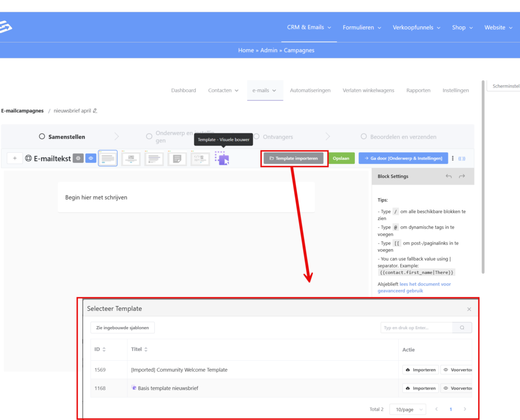Viewport: 520px width, 420px height.
Task: Expand the Contacten submenu
Action: pyautogui.click(x=223, y=90)
